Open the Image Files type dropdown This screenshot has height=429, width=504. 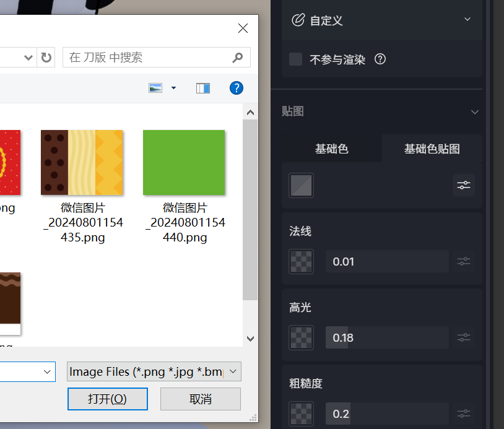(x=233, y=371)
